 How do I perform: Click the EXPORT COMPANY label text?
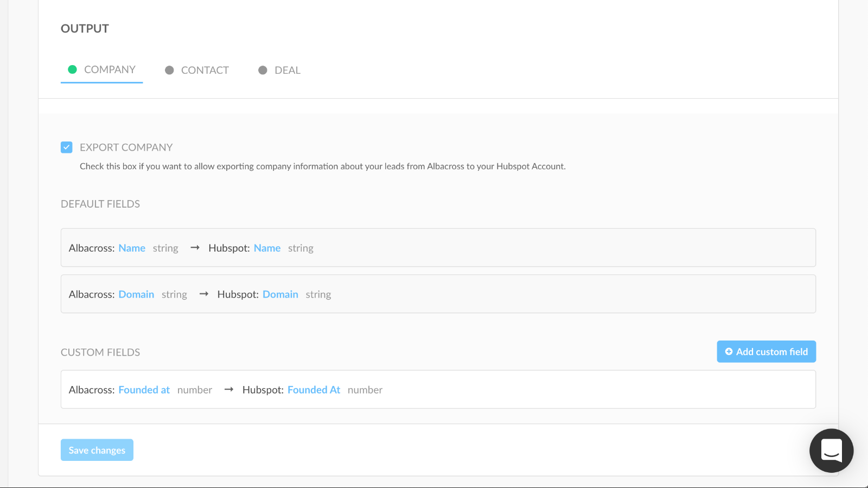[x=126, y=147]
